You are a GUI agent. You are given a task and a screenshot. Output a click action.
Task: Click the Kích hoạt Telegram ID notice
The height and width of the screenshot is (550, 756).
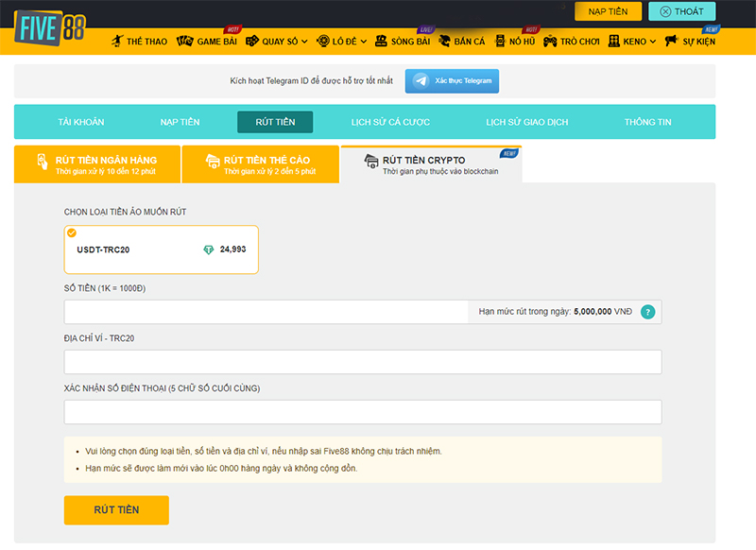312,81
